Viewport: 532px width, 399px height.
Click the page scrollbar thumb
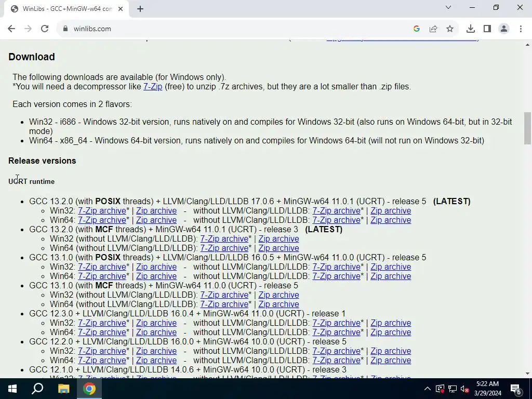[528, 128]
